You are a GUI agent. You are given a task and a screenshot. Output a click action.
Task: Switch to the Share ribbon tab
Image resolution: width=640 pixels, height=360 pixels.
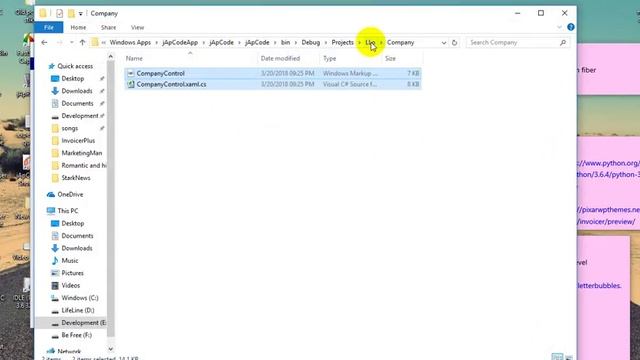pyautogui.click(x=108, y=27)
